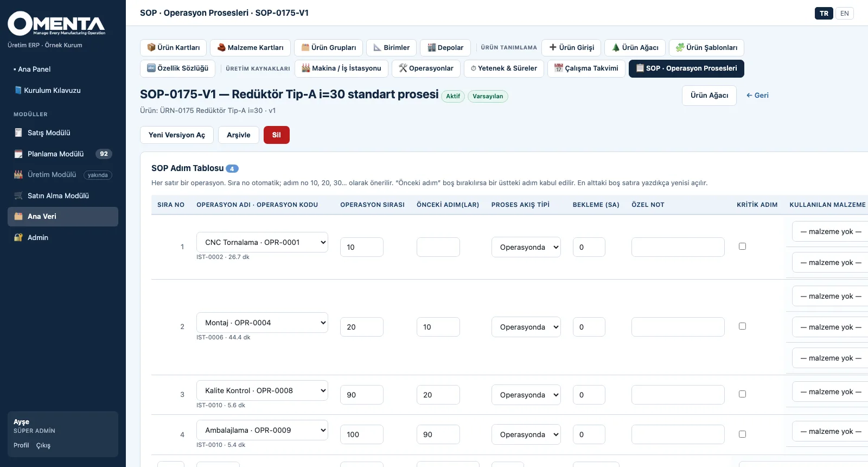Open Proses Akış Tipi dropdown for Ambalajlama

coord(526,434)
